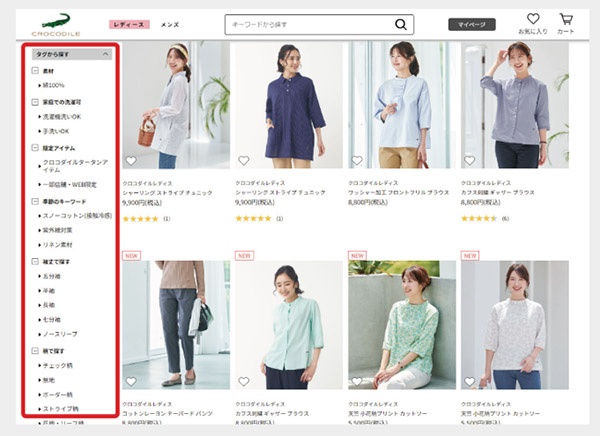
Task: Favorite the mint green gathered blouse
Action: pyautogui.click(x=244, y=381)
